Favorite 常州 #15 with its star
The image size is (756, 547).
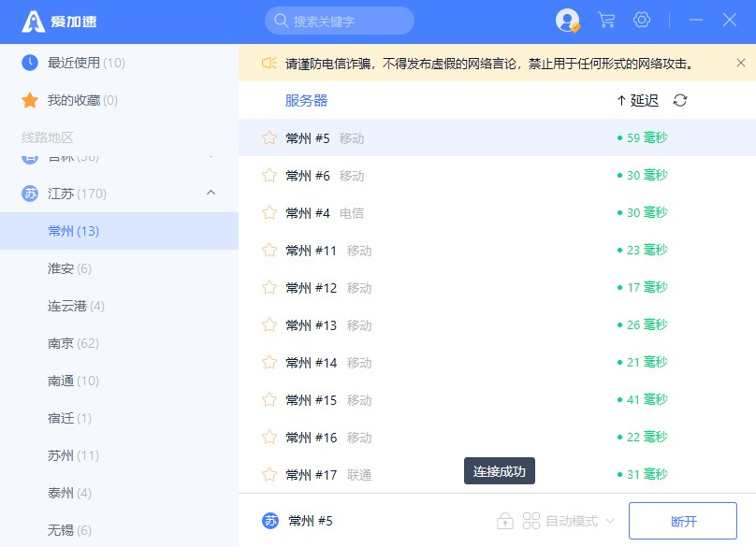point(269,399)
